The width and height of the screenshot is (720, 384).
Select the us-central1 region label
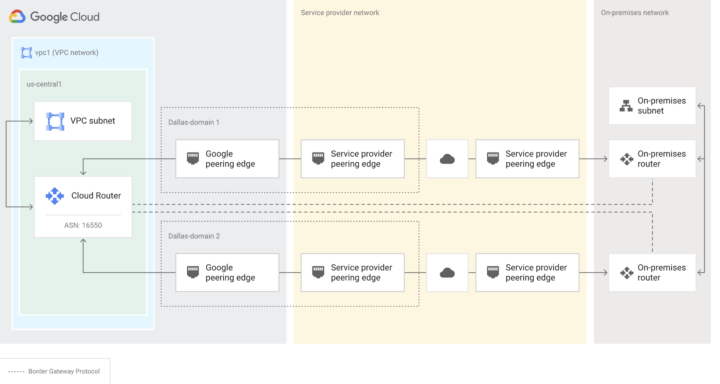coord(44,84)
